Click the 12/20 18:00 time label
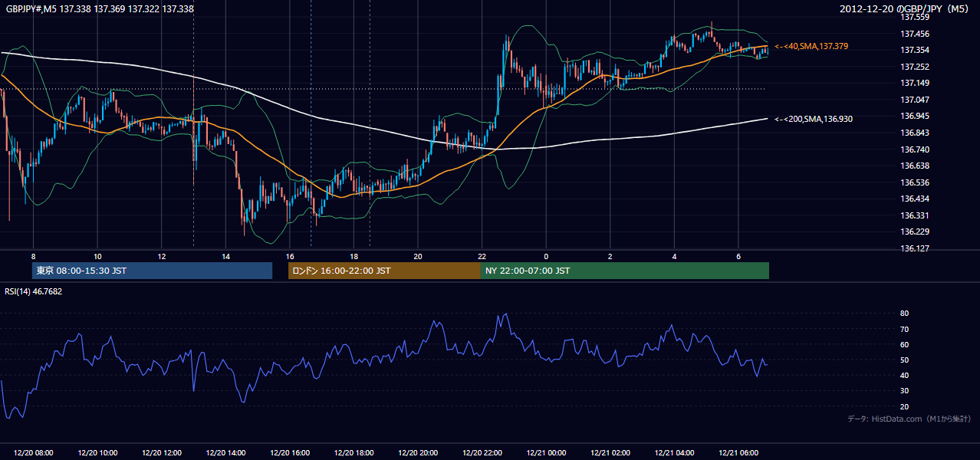 pos(354,453)
